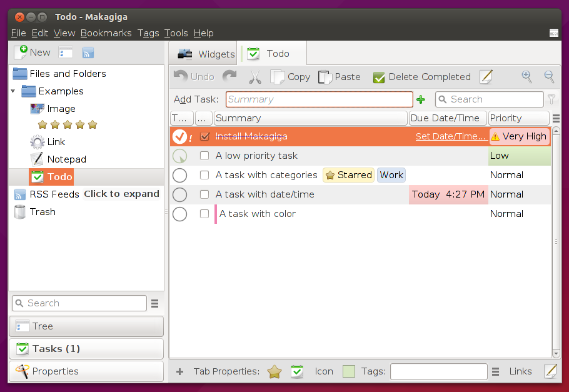
Task: Click the pink color bar of the color task
Action: tap(216, 214)
